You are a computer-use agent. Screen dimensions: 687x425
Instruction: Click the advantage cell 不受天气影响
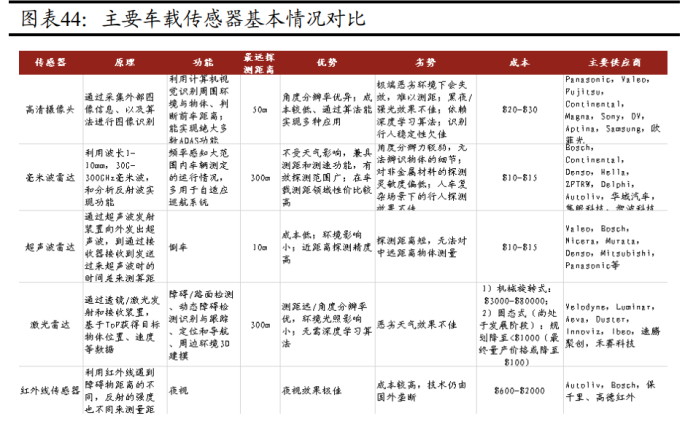[327, 178]
